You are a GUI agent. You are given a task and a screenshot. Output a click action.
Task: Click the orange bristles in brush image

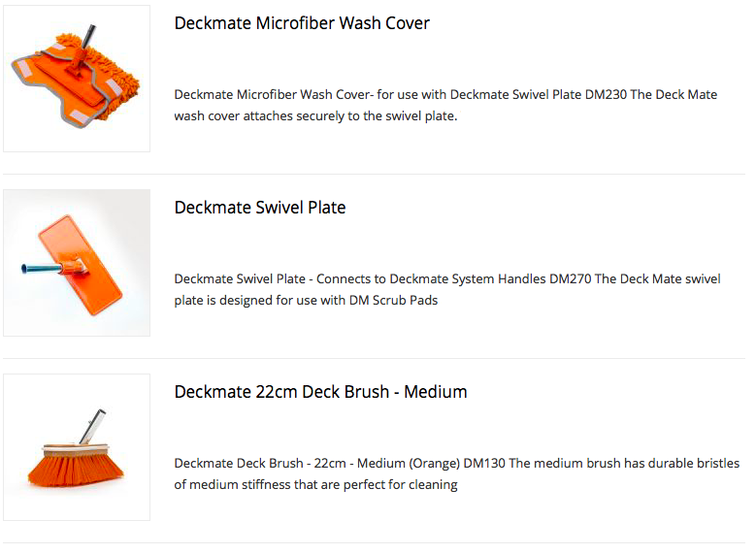(76, 470)
